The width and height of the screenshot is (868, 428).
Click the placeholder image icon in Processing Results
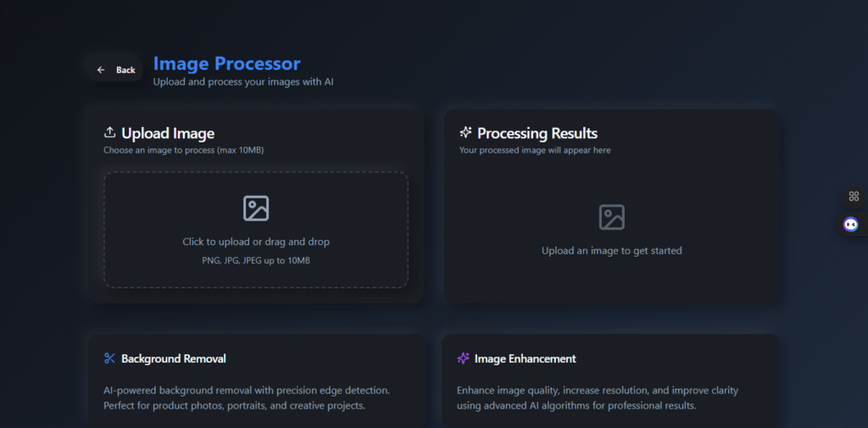[x=612, y=217]
